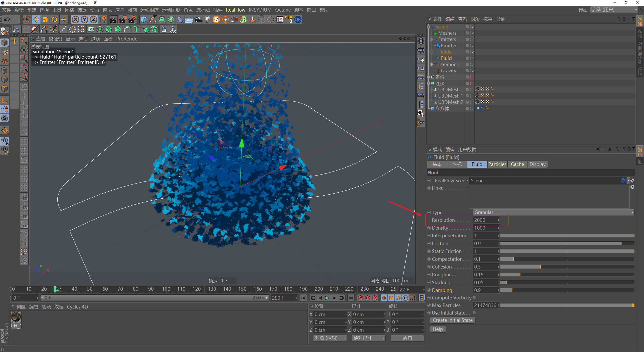Viewport: 644px width, 352px height.
Task: Adjust the Cohesion slider
Action: 540,267
